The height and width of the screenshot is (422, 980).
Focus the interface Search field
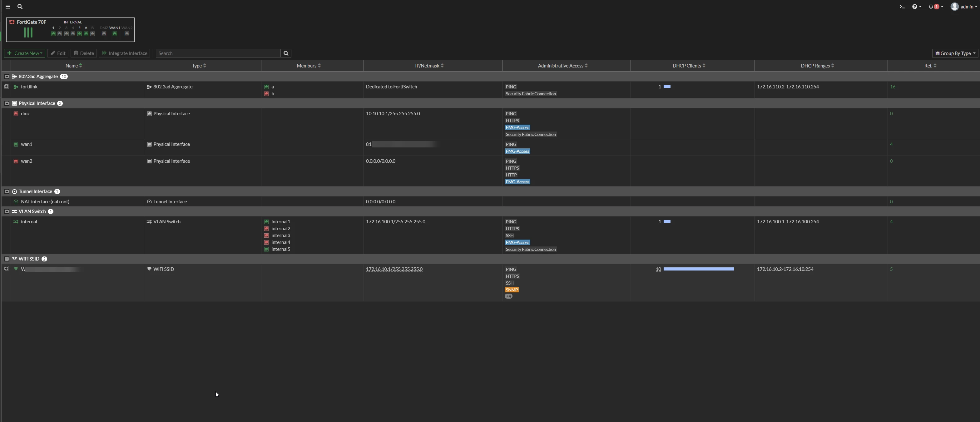coord(218,53)
